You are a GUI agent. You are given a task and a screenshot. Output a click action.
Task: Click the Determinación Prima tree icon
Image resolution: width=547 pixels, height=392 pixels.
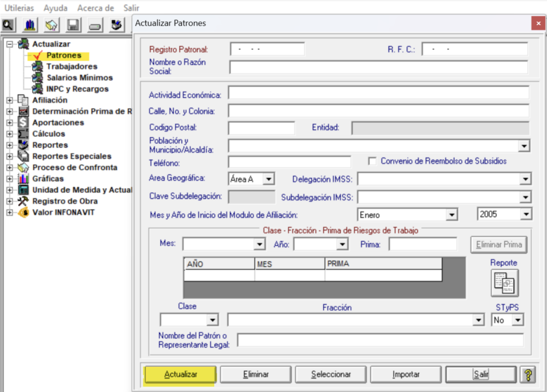coord(24,111)
